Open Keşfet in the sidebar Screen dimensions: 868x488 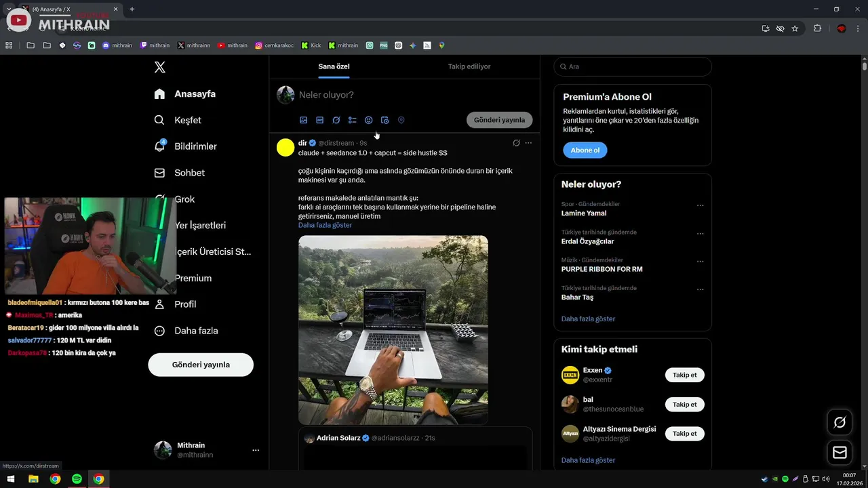coord(178,120)
